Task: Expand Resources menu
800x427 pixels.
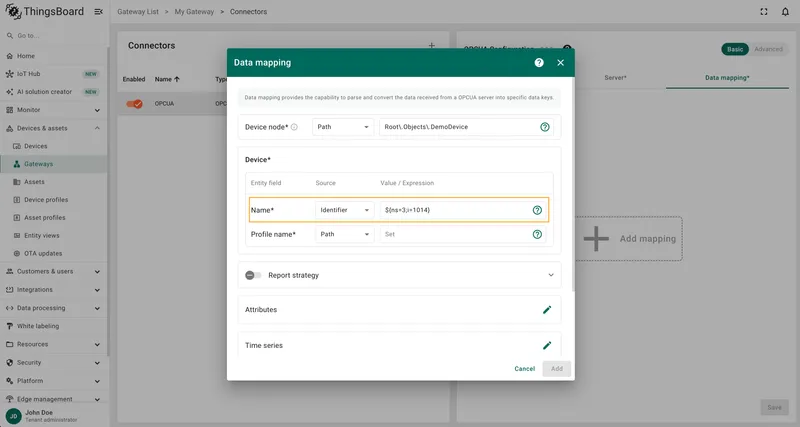Action: point(97,345)
